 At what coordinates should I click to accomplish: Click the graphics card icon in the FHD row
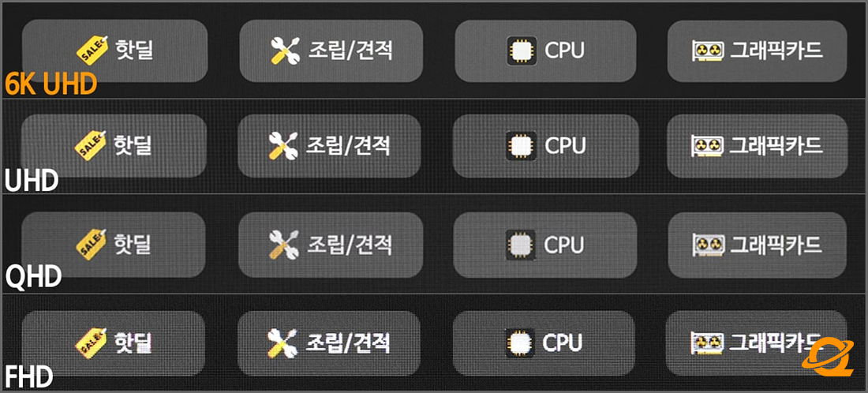click(707, 342)
